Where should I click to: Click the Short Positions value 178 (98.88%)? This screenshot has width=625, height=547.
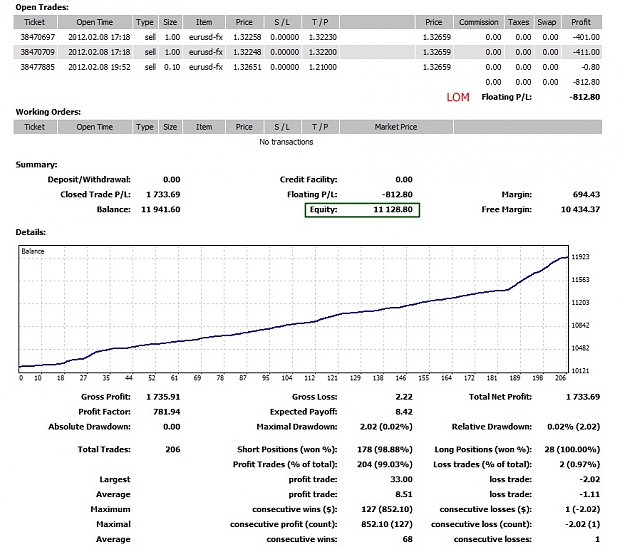point(385,449)
